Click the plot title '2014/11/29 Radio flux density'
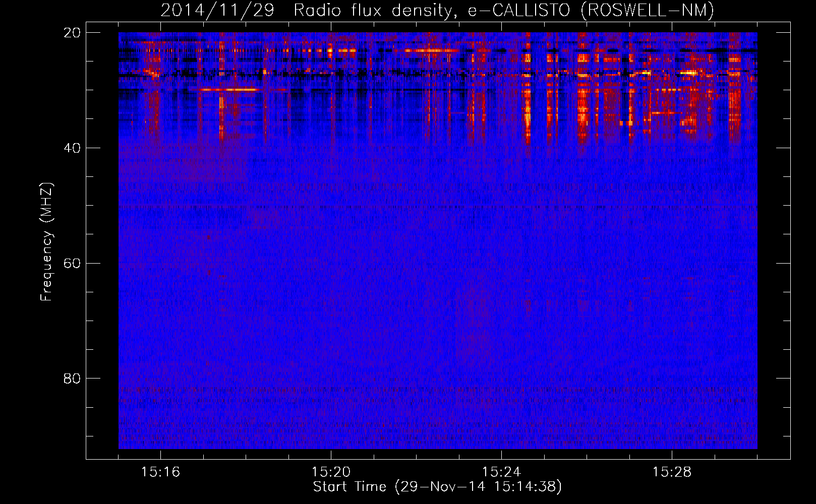Screen dimensions: 816x504 tap(308, 11)
